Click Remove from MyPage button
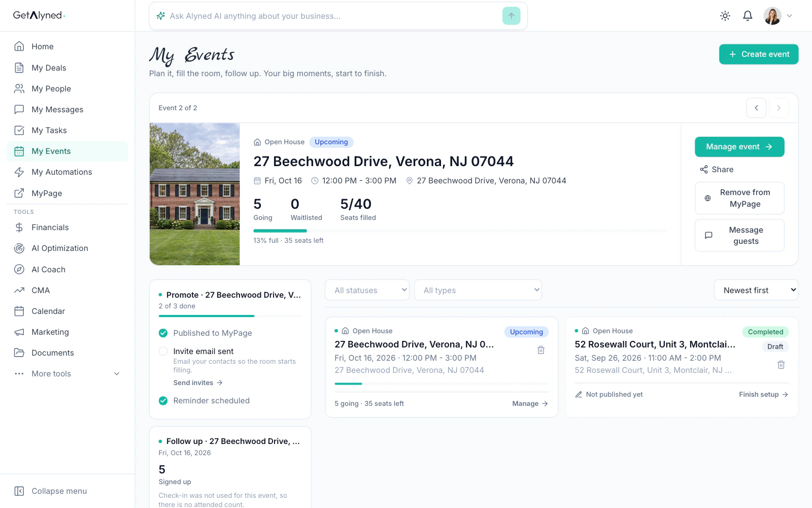This screenshot has width=812, height=508. pyautogui.click(x=739, y=198)
